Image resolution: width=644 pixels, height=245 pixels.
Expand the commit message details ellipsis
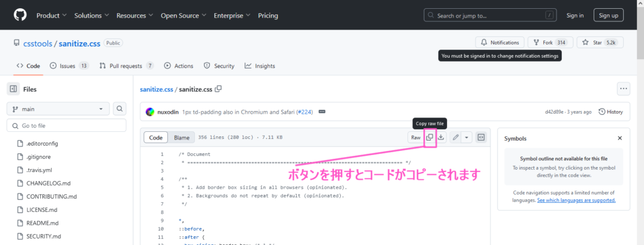click(x=322, y=112)
